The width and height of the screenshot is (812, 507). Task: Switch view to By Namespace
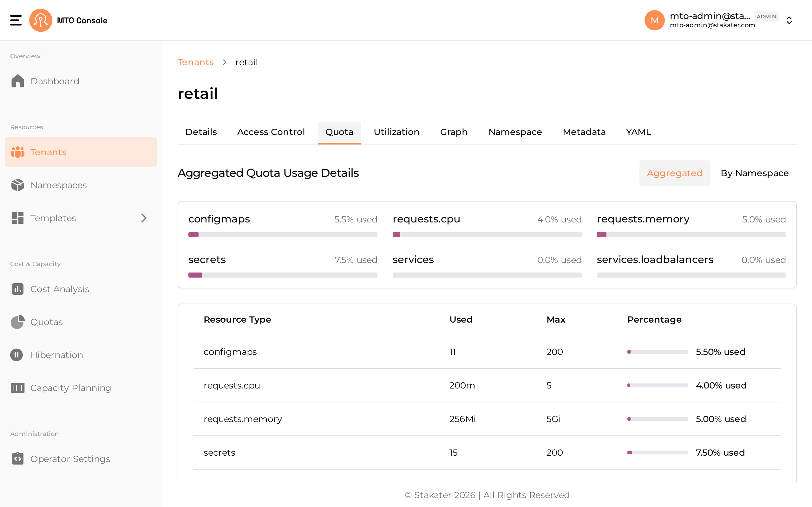(755, 173)
